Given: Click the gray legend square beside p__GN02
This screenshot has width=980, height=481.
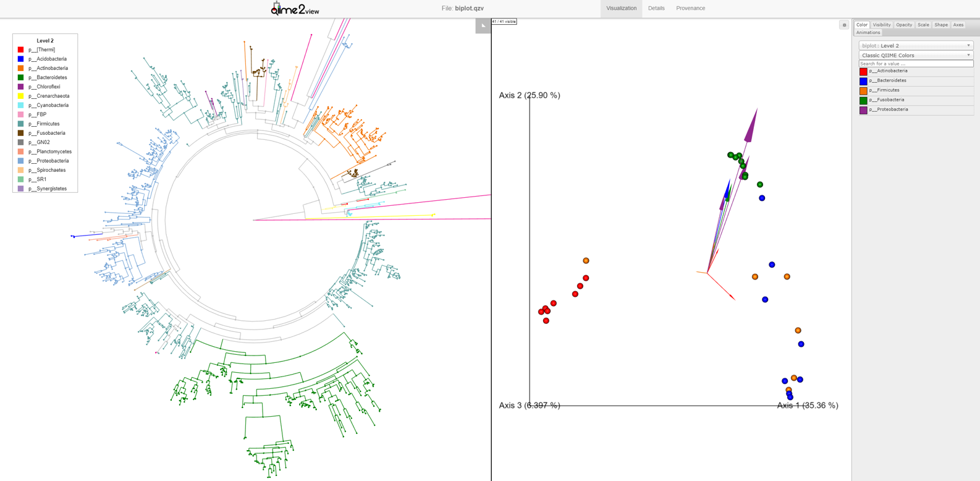Looking at the screenshot, I should [x=20, y=142].
